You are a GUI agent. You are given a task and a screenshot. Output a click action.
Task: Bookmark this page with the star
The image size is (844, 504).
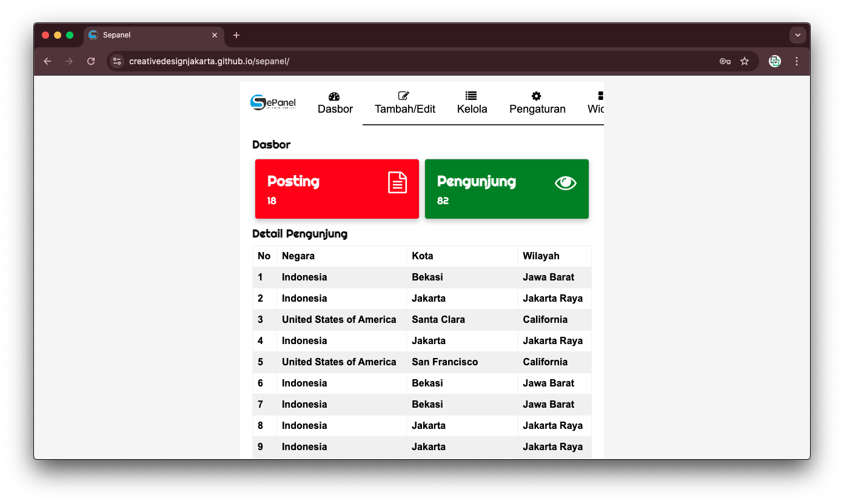tap(745, 61)
